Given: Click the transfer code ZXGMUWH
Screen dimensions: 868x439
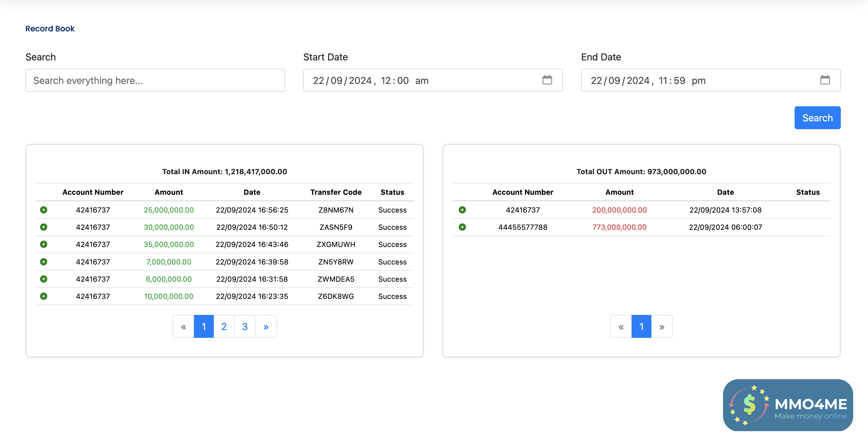Looking at the screenshot, I should point(336,244).
